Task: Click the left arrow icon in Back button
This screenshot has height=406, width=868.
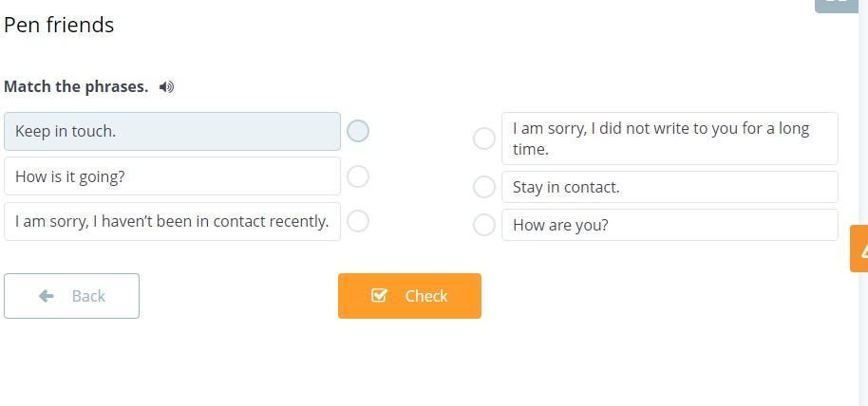Action: pyautogui.click(x=47, y=296)
